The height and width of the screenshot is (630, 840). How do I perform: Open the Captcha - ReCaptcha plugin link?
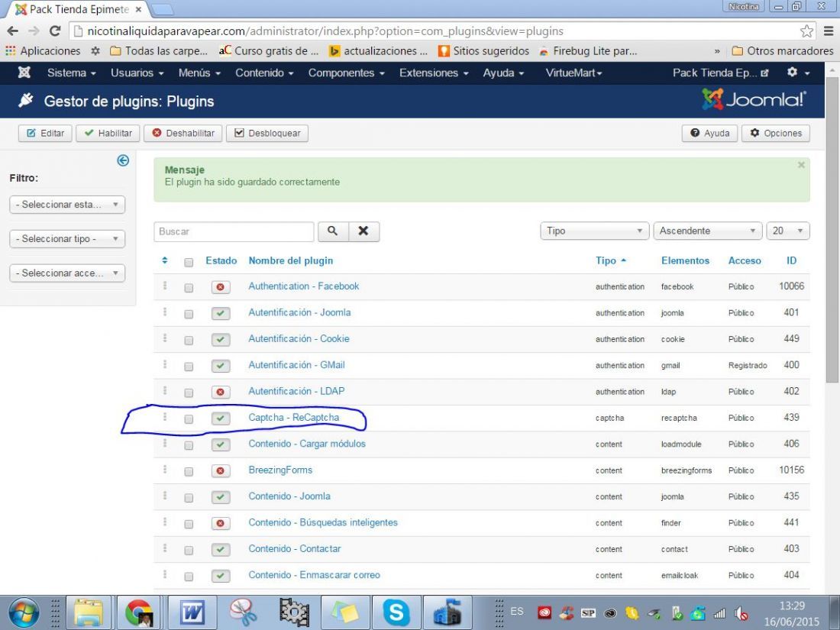pos(293,417)
